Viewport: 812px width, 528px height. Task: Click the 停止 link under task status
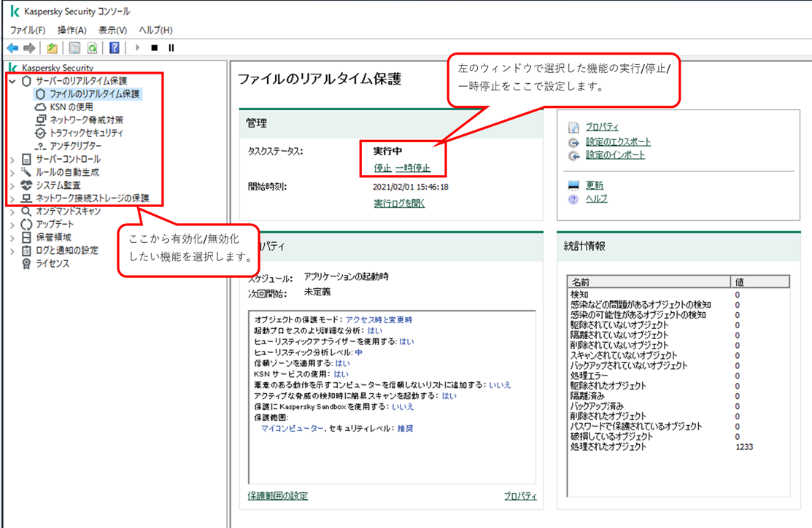(382, 168)
